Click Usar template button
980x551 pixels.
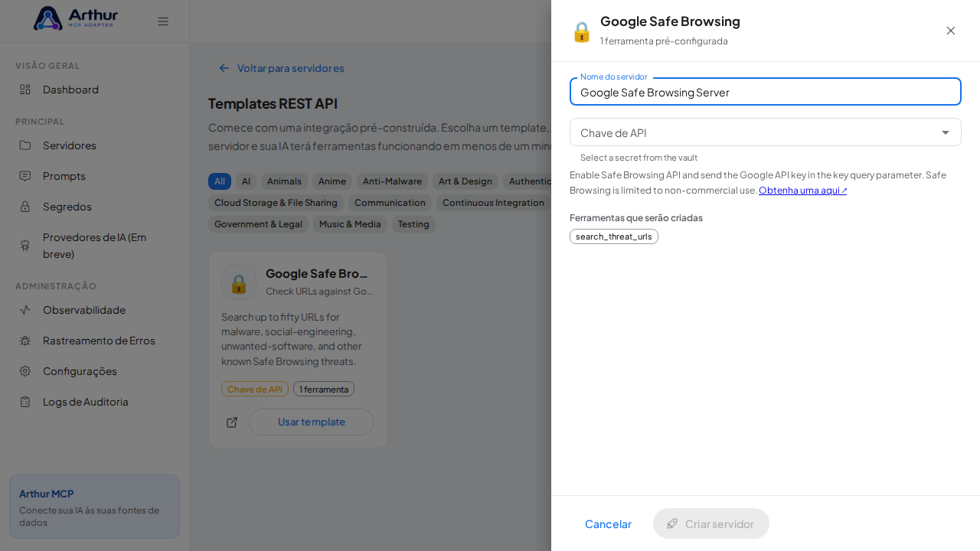point(312,422)
